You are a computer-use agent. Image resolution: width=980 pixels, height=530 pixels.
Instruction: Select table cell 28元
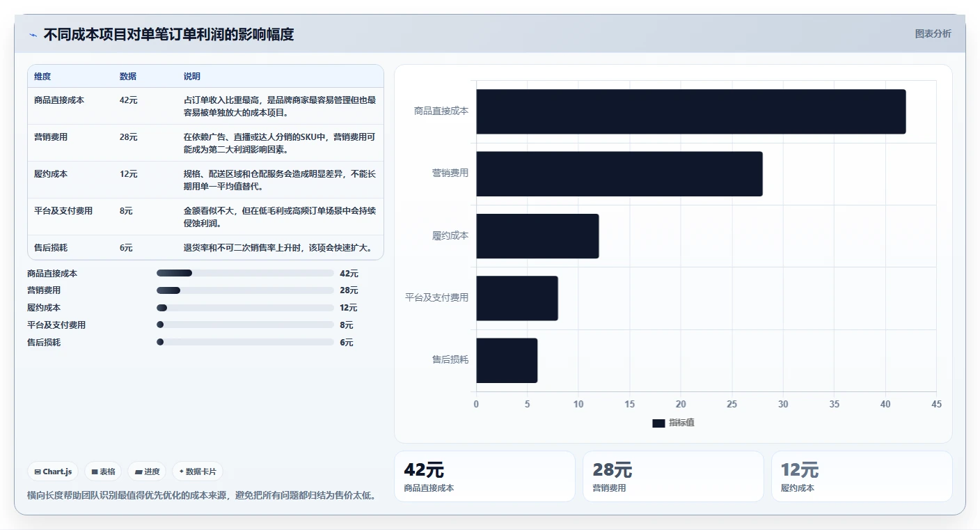pyautogui.click(x=129, y=137)
